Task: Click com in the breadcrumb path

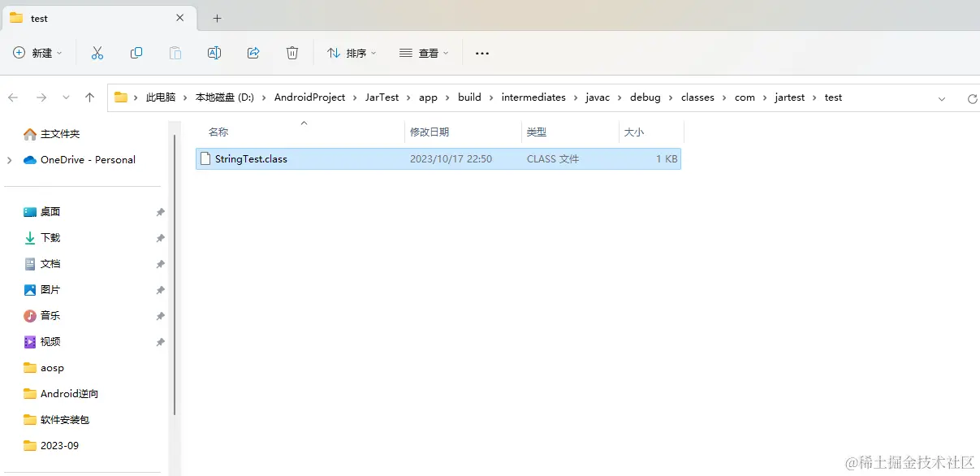Action: click(745, 97)
